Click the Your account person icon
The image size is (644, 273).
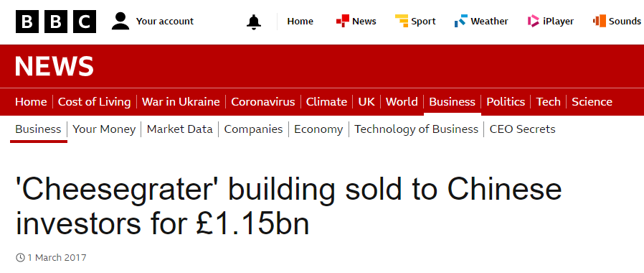click(x=120, y=22)
